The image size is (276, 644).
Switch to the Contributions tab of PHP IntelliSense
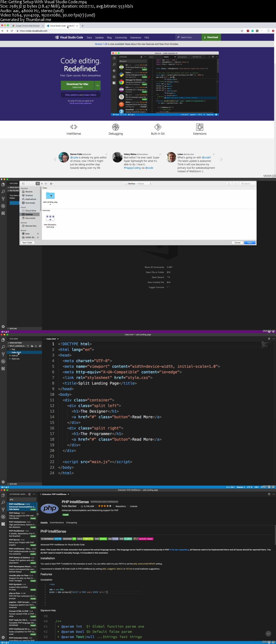click(57, 523)
